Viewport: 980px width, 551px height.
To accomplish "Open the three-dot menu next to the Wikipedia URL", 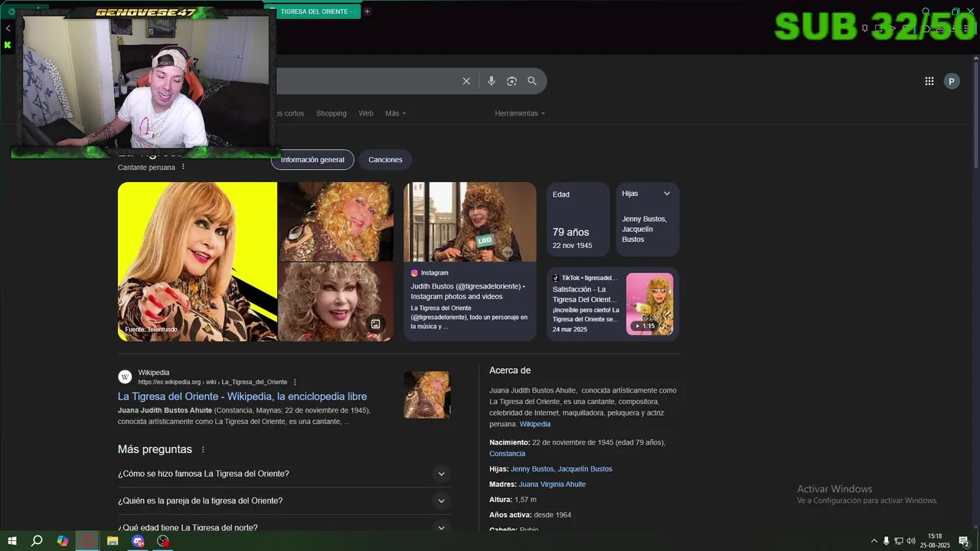I will [x=295, y=382].
